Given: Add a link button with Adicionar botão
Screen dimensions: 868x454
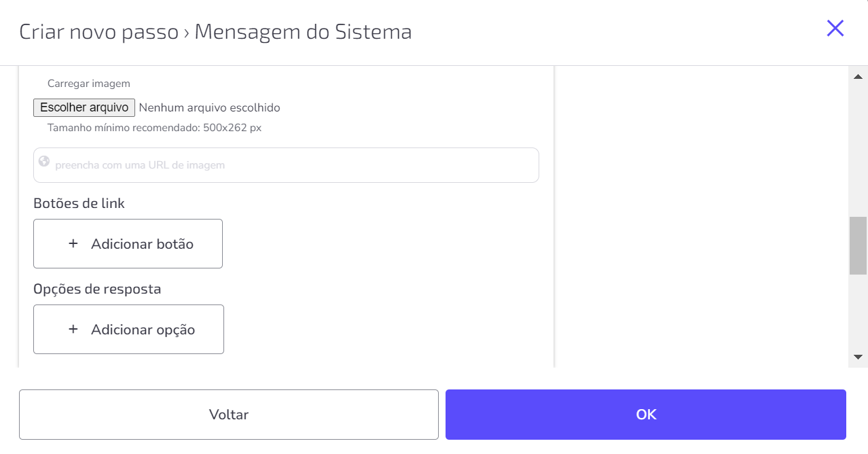Looking at the screenshot, I should [x=128, y=243].
